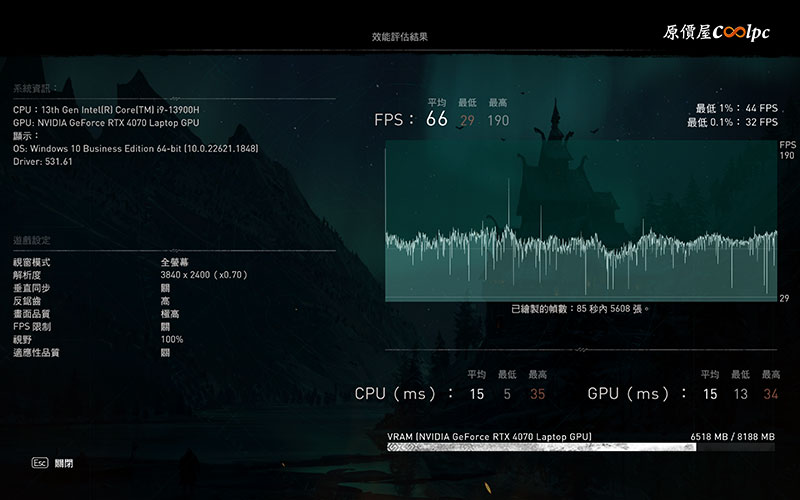Screen dimensions: 800x500
Task: Click the FPS 限制 setting label
Action: (32, 327)
